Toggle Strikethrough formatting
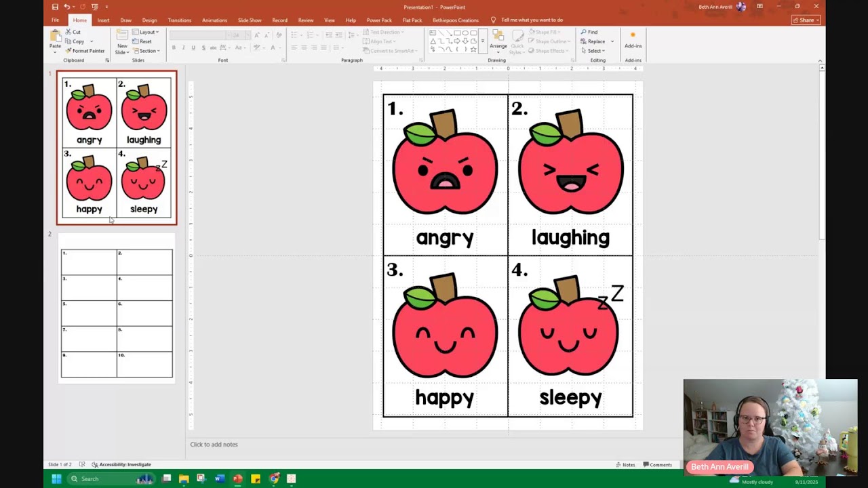The width and height of the screenshot is (868, 488). pos(213,47)
